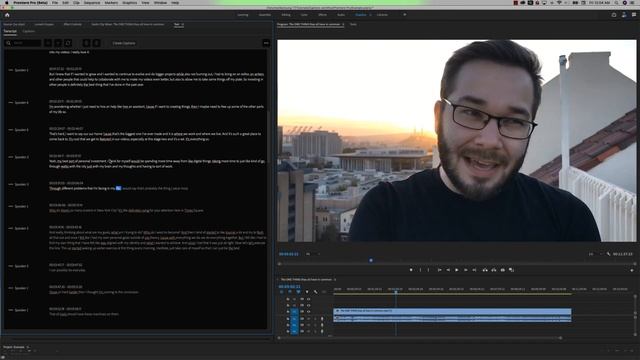640x360 pixels.
Task: Open the timeline sequence panel menu
Action: pyautogui.click(x=335, y=280)
